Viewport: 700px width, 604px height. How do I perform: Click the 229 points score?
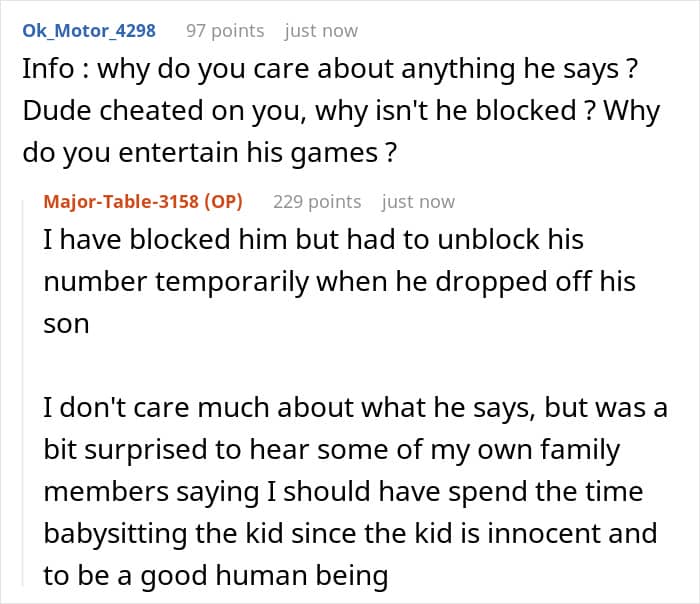point(317,201)
